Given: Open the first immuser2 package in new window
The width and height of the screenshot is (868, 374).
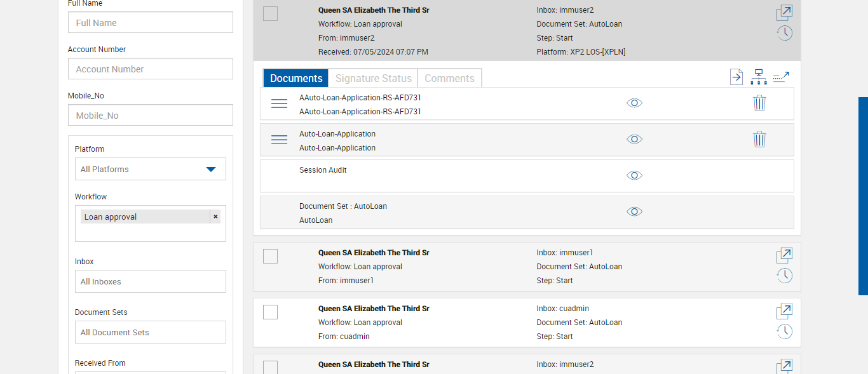Looking at the screenshot, I should click(784, 13).
